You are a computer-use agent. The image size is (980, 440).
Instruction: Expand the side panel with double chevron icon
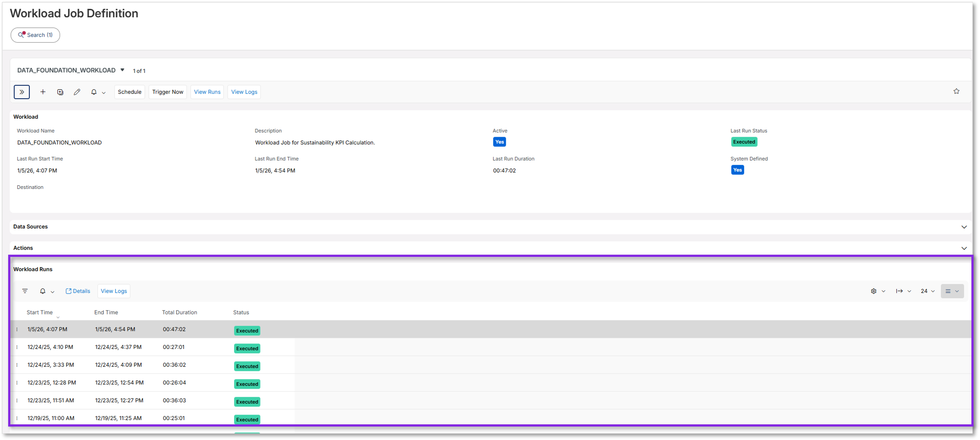tap(22, 92)
